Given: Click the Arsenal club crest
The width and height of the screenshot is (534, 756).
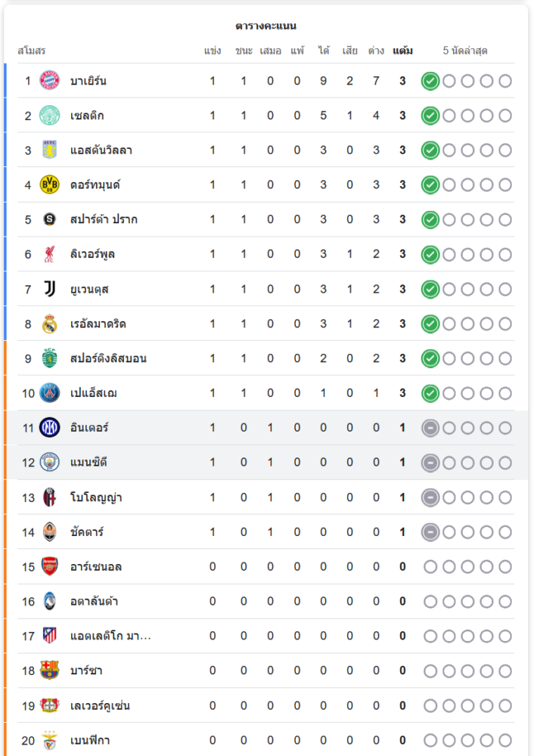Looking at the screenshot, I should pyautogui.click(x=49, y=567).
